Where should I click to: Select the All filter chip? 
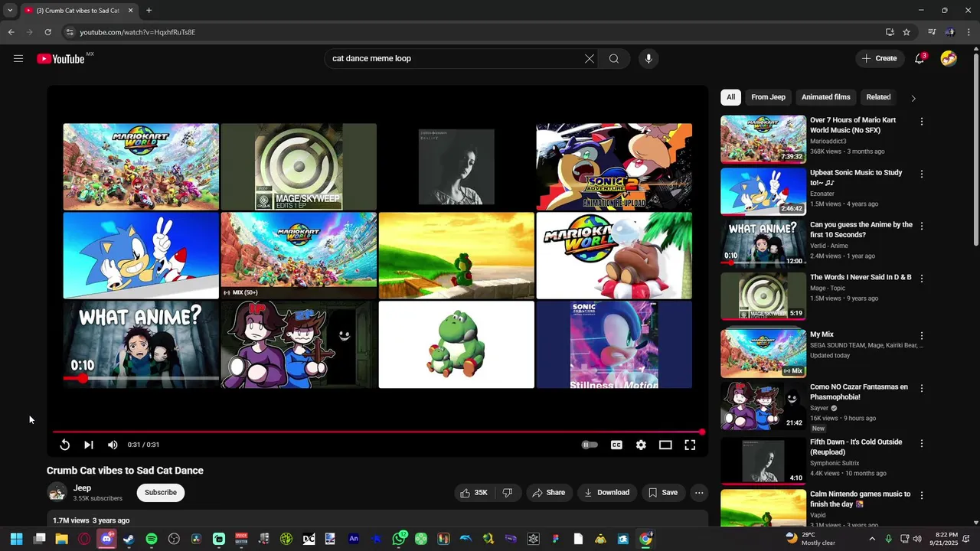point(730,97)
